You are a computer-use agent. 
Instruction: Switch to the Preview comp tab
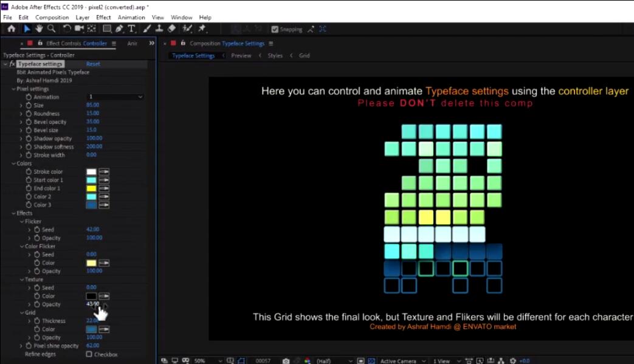click(x=241, y=56)
